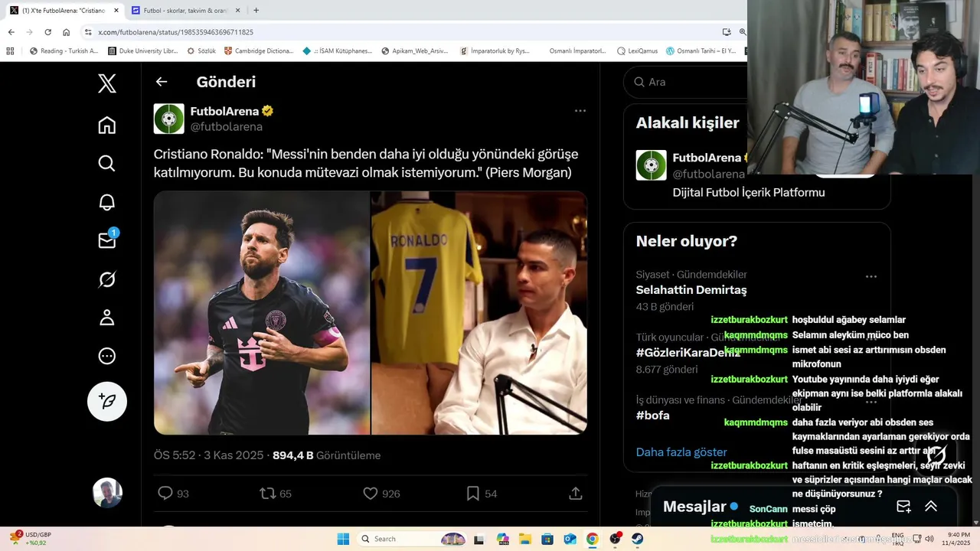Viewport: 980px width, 551px height.
Task: Open the Cambridge Dictiona... bookmark
Action: 259,51
